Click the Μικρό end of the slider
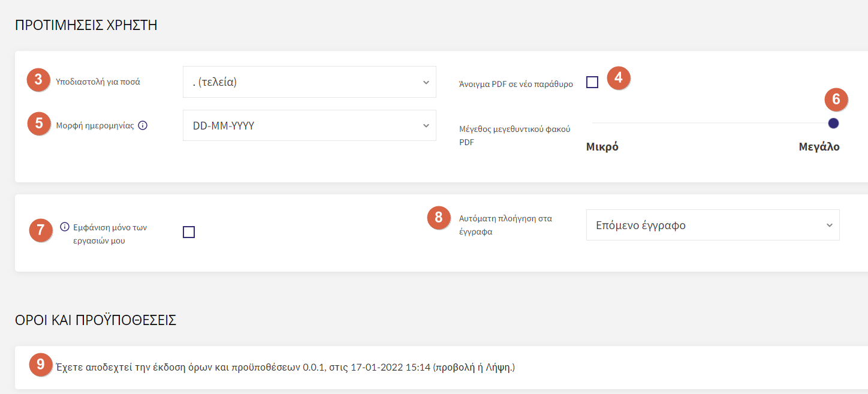 point(602,147)
